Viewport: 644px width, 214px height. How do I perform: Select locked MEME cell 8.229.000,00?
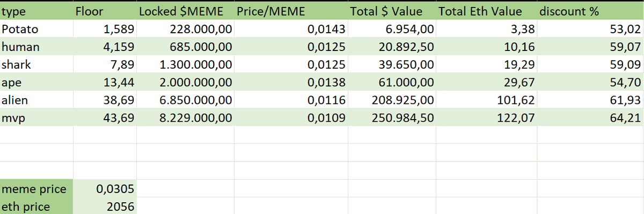pos(186,117)
